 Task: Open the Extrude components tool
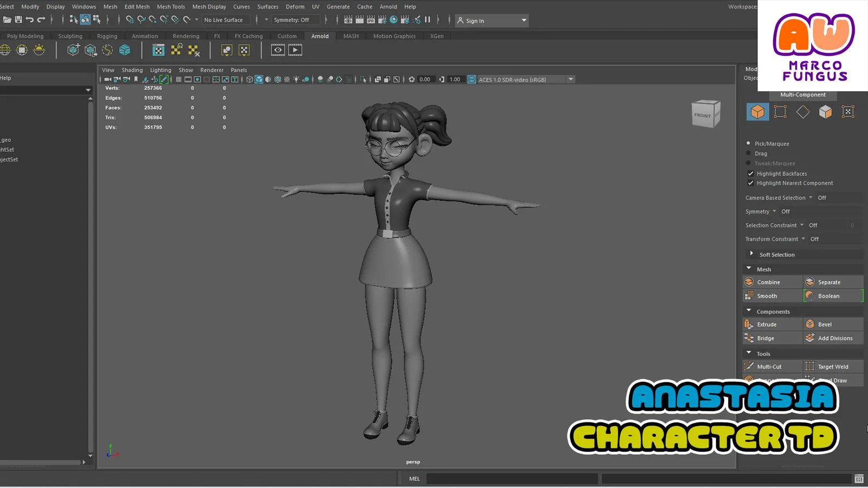point(766,324)
